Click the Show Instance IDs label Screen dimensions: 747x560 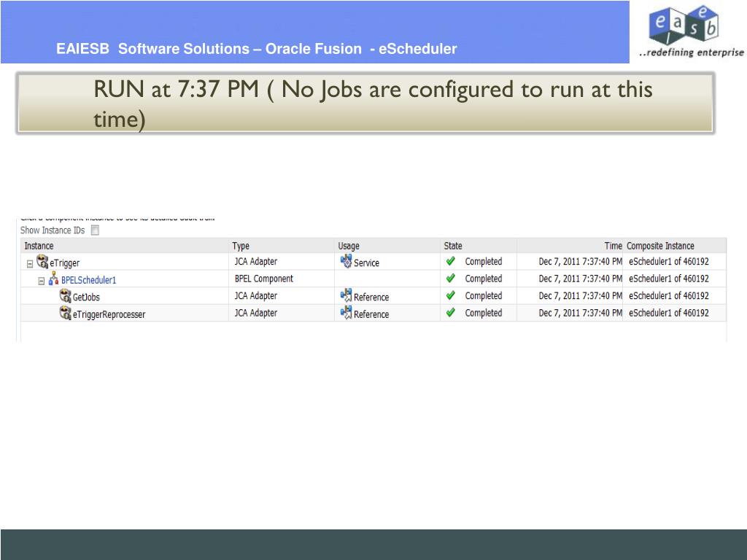[x=53, y=230]
